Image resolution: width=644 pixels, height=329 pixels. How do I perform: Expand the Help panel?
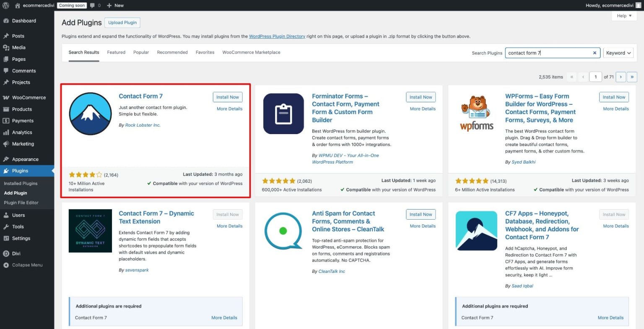624,16
